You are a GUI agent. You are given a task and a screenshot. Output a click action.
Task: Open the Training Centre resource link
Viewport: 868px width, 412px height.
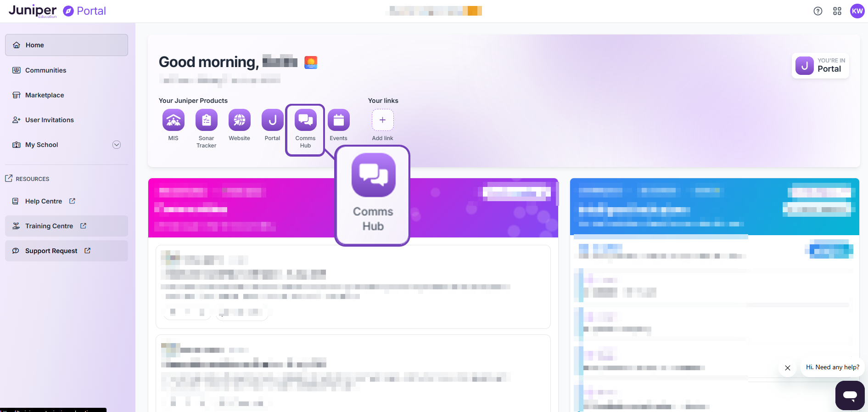tap(67, 226)
